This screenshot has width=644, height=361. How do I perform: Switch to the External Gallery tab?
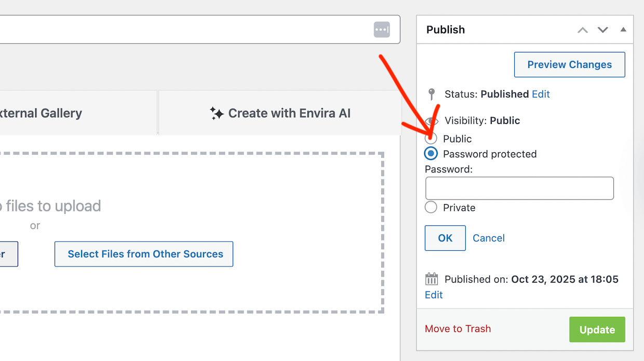[78, 113]
